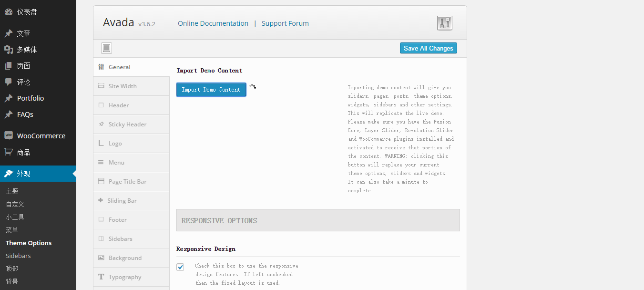Click the theme options sliders icon in header
644x290 pixels.
[444, 23]
